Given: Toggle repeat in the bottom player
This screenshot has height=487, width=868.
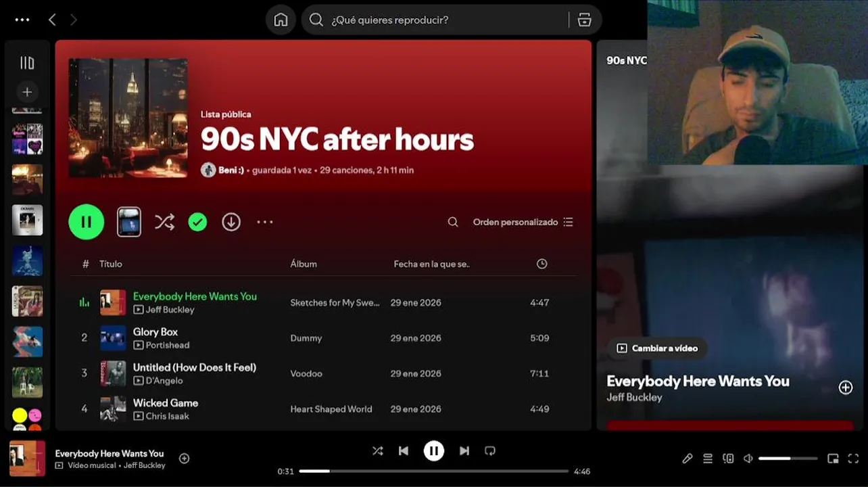Looking at the screenshot, I should (x=491, y=451).
